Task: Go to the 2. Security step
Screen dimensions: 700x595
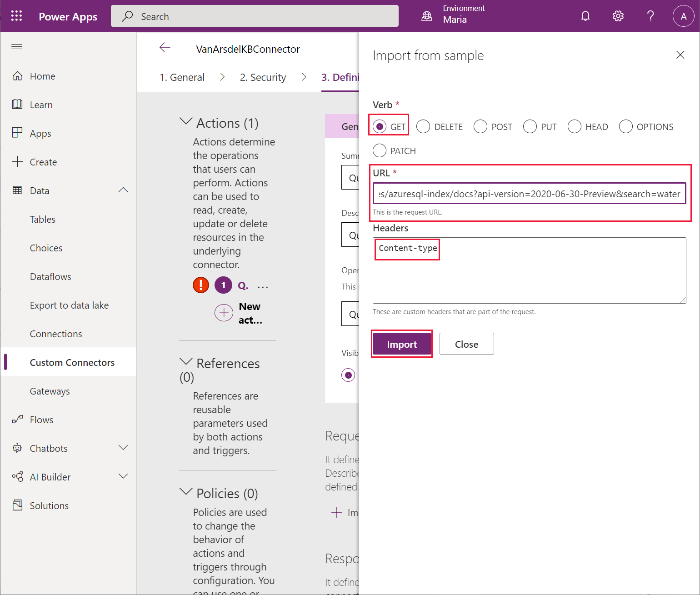Action: pos(263,77)
